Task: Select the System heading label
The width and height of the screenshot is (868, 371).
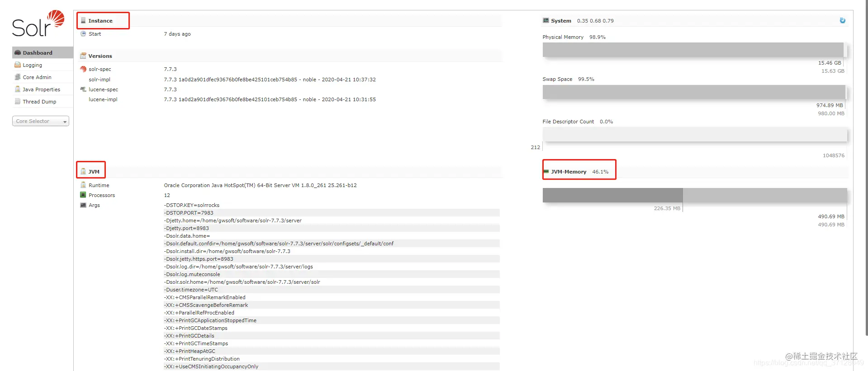Action: tap(561, 21)
